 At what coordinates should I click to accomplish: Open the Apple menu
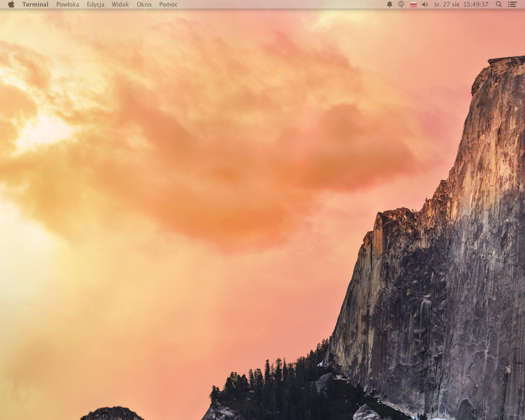click(x=11, y=4)
